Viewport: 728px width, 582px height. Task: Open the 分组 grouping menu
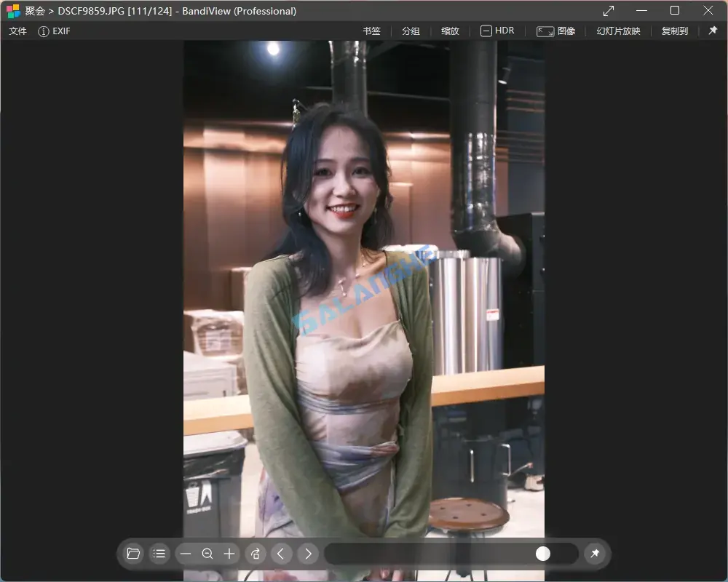pyautogui.click(x=411, y=31)
